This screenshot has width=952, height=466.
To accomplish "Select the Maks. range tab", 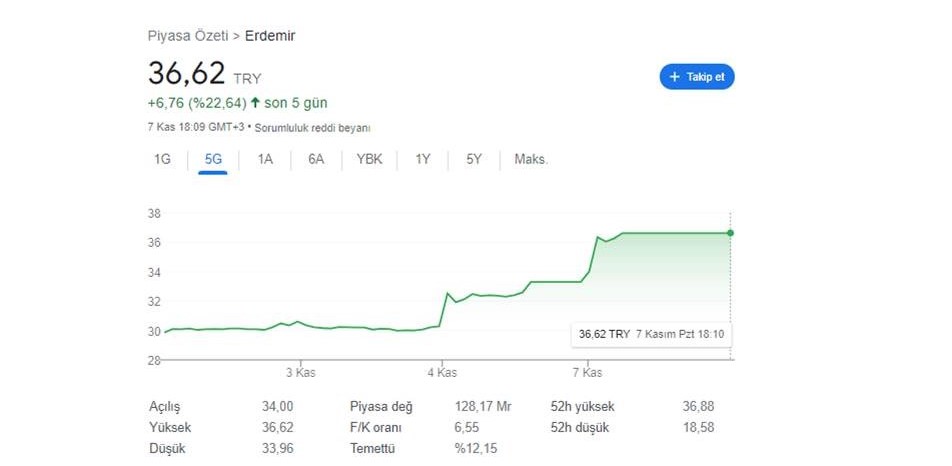I will click(531, 160).
